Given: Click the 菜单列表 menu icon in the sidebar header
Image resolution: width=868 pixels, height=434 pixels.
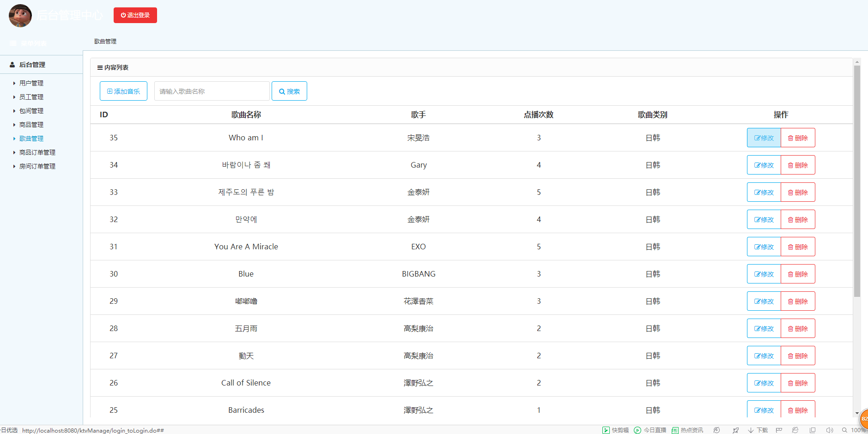Looking at the screenshot, I should tap(13, 43).
